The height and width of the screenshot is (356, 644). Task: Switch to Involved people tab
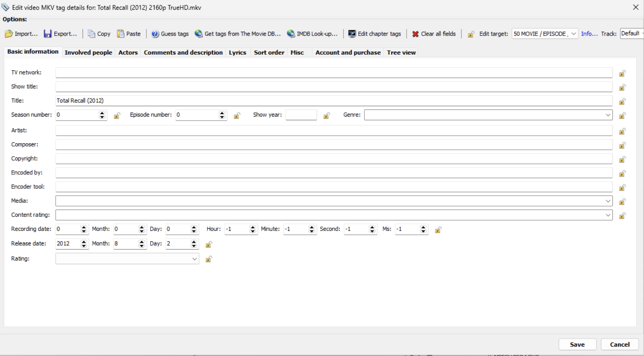pos(88,52)
